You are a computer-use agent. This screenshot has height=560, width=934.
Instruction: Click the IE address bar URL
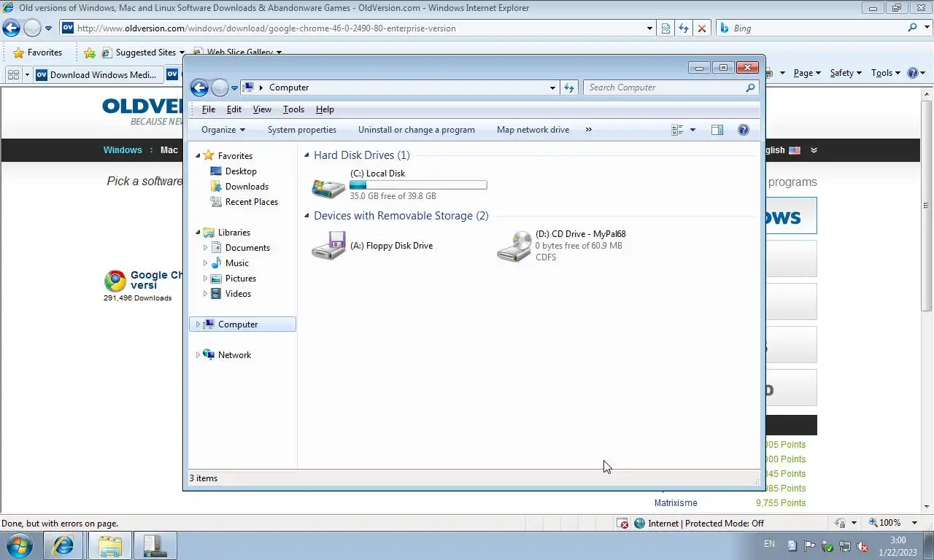[x=266, y=28]
